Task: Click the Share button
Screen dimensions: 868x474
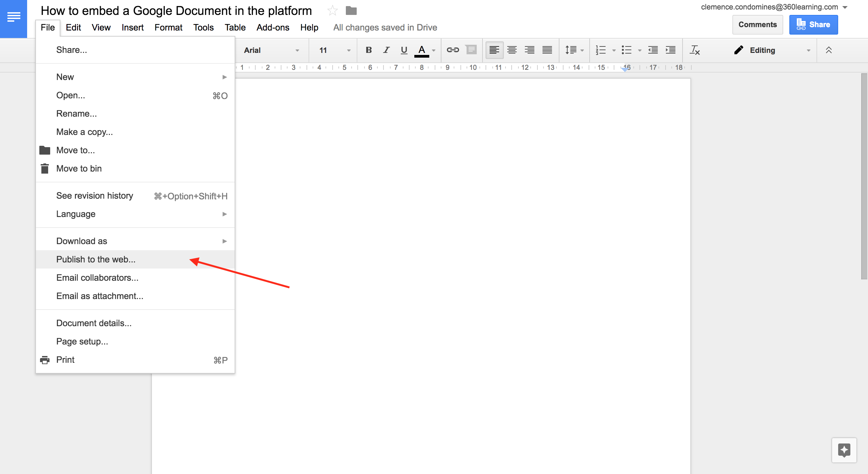Action: [814, 24]
